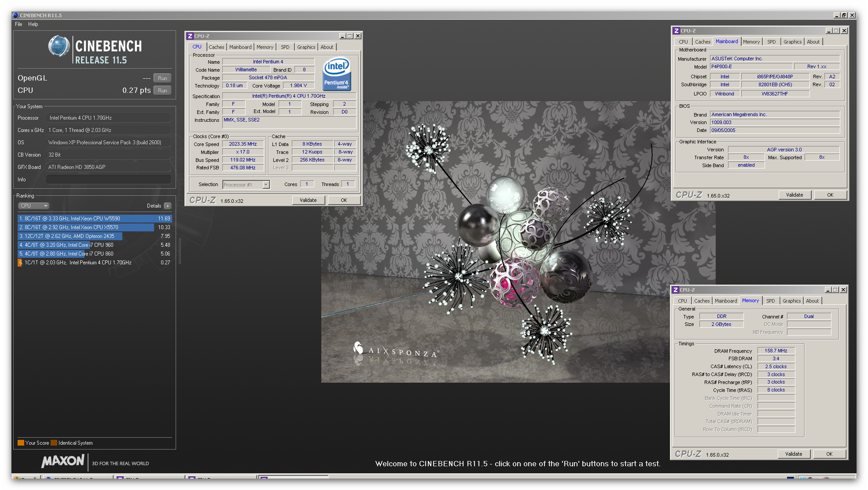Click the Z icon of the Mainboard CPU-Z window

click(677, 31)
